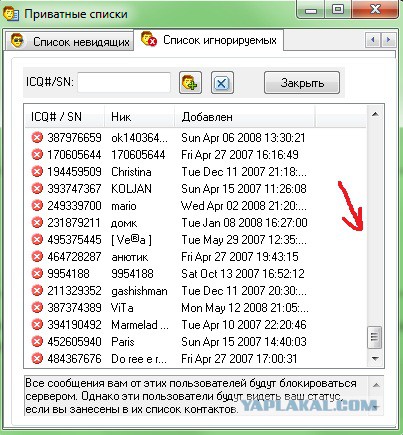Click ignore icon for 249339700

[37, 205]
